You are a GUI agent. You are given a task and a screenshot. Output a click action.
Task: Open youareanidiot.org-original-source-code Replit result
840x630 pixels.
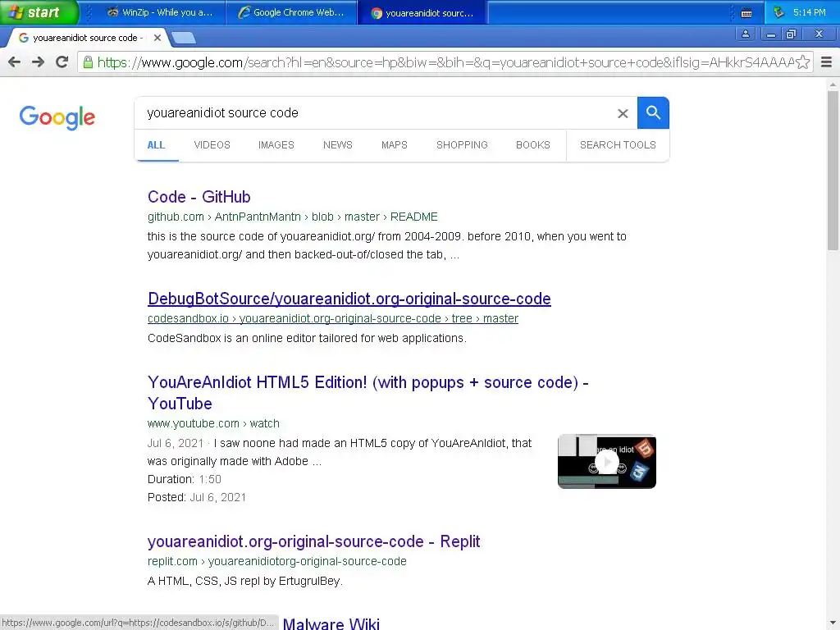point(314,541)
